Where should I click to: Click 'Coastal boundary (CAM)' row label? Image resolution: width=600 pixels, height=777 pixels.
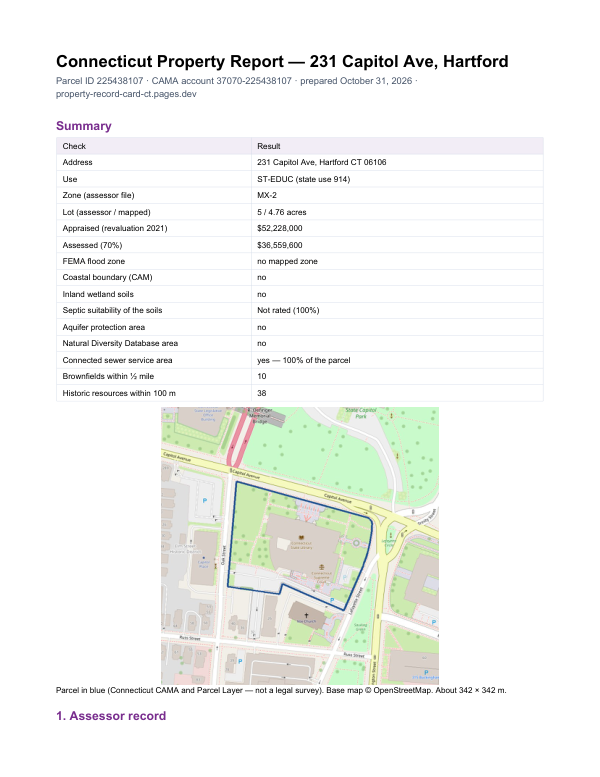pos(108,277)
